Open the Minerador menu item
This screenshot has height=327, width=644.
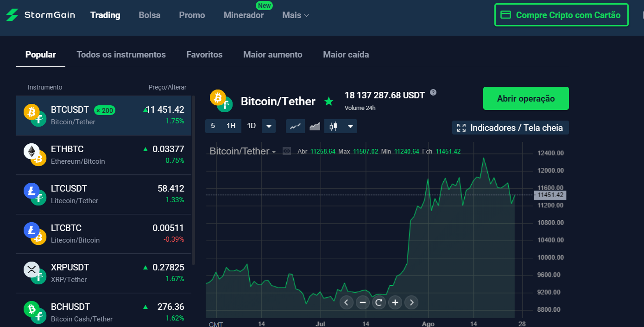click(x=244, y=15)
